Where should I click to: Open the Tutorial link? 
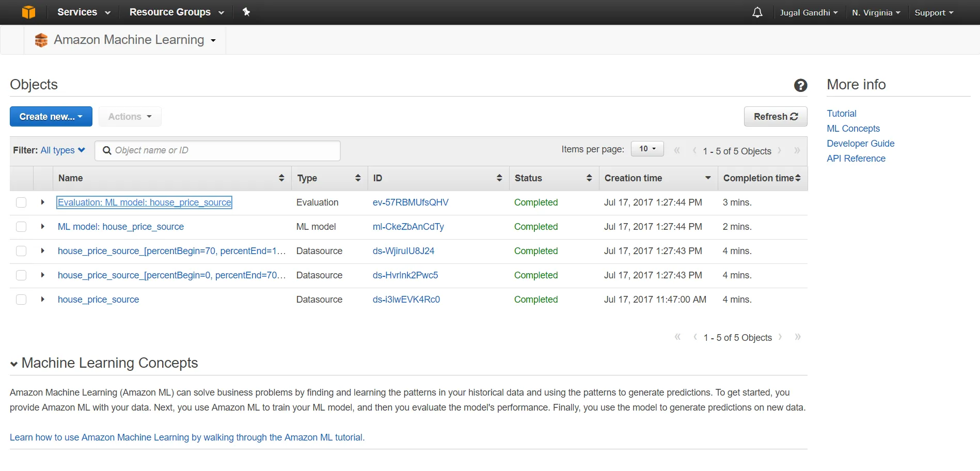841,114
